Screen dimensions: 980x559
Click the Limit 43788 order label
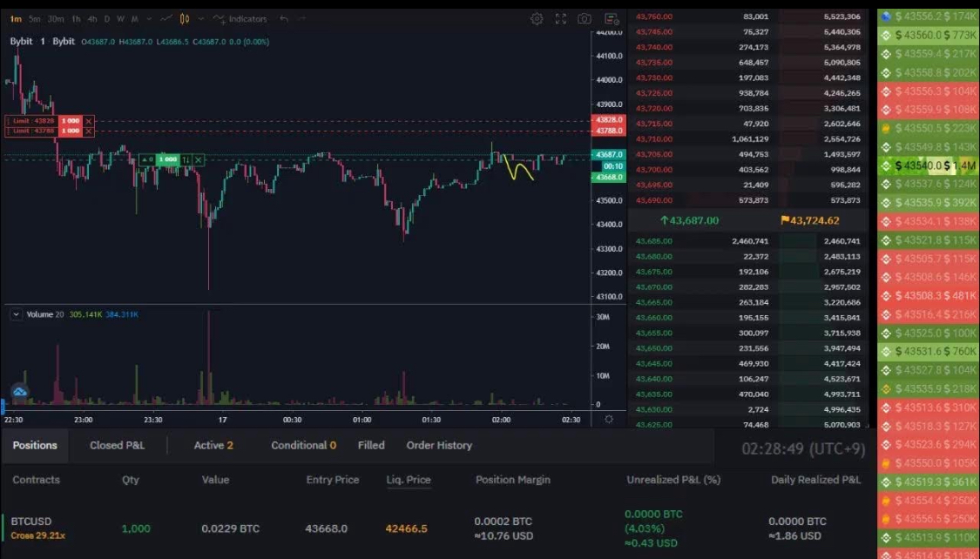click(x=31, y=131)
